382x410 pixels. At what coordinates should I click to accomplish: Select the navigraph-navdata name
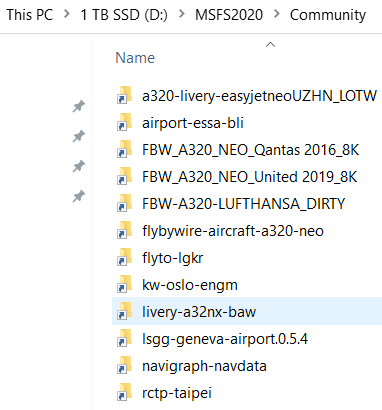pos(204,366)
